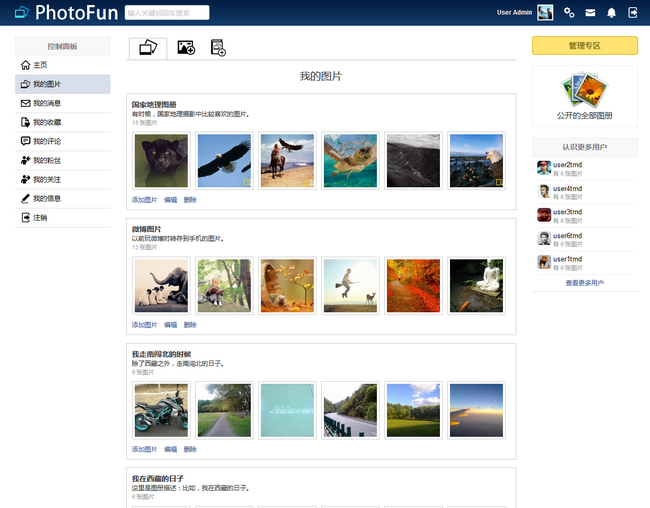
Task: Open the airplane wing sunset thumbnail
Action: (x=476, y=410)
